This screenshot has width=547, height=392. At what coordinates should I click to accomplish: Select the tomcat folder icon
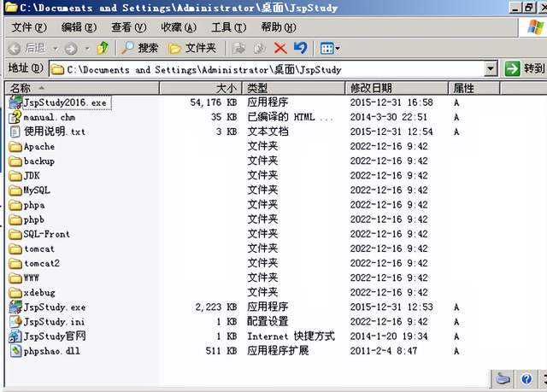click(x=15, y=249)
